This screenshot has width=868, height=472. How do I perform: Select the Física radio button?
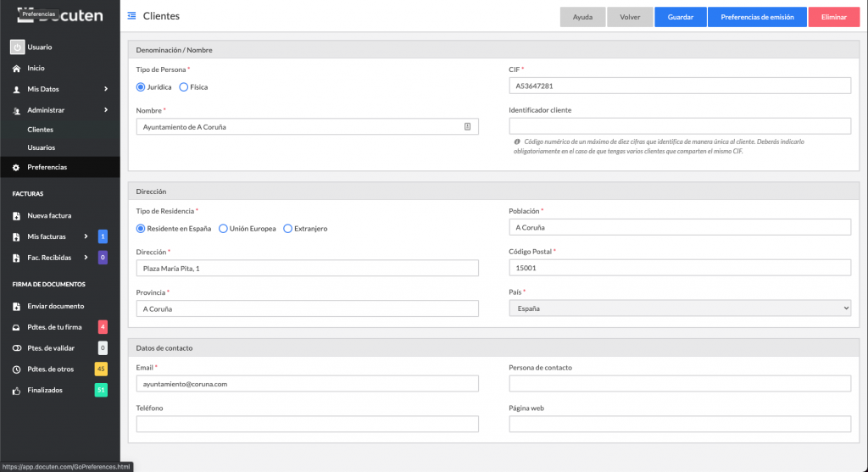183,87
